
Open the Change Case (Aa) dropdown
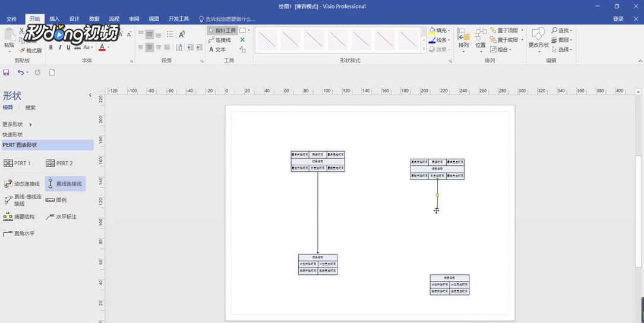pyautogui.click(x=88, y=48)
